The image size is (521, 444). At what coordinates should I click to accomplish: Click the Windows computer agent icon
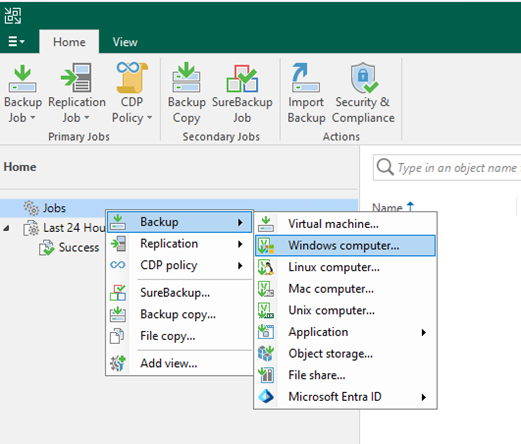[266, 246]
